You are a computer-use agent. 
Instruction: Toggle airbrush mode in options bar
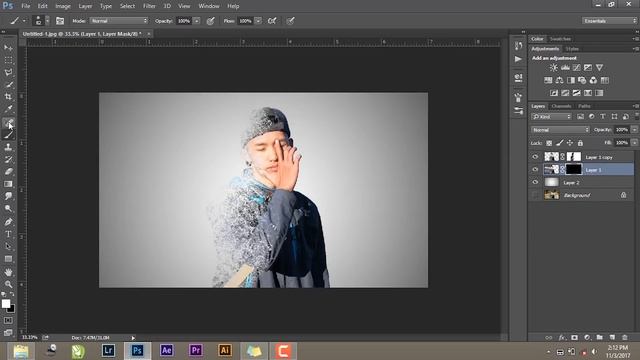[x=272, y=21]
